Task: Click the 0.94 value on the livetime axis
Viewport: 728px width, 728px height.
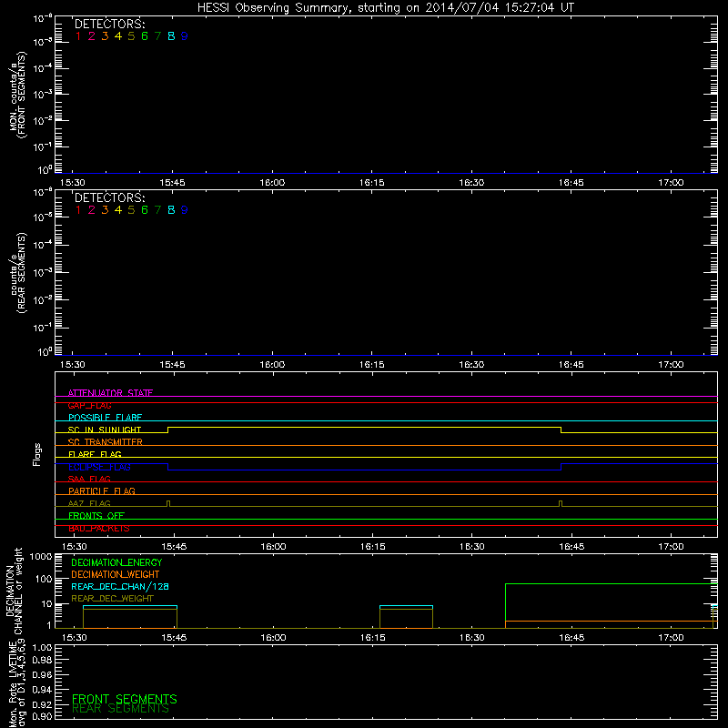Action: (x=42, y=689)
